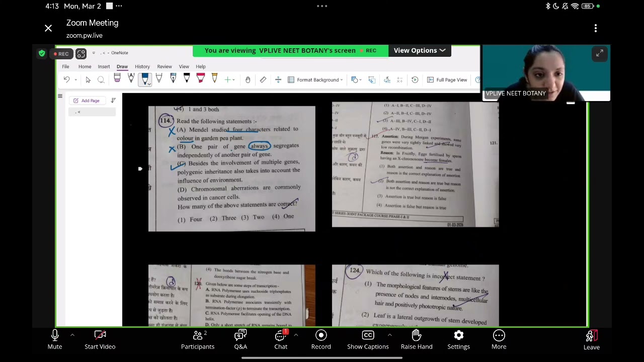Expand the arrow next to Chat
The image size is (644, 362).
(296, 335)
